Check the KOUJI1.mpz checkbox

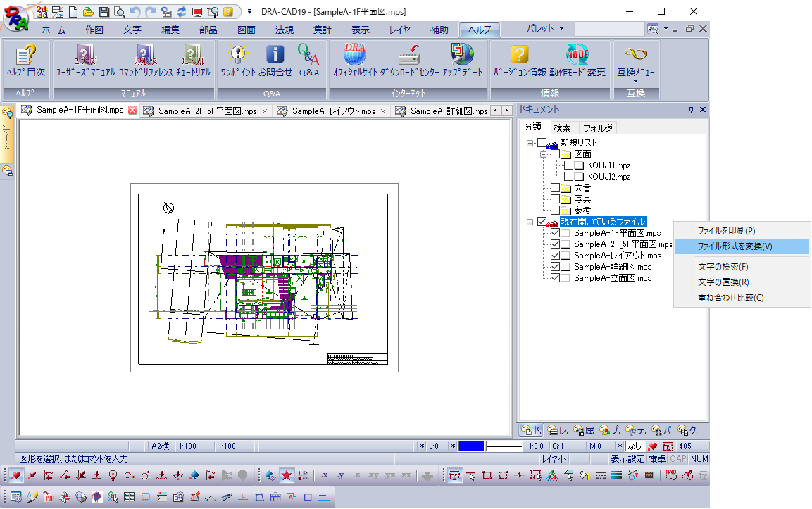click(x=568, y=165)
